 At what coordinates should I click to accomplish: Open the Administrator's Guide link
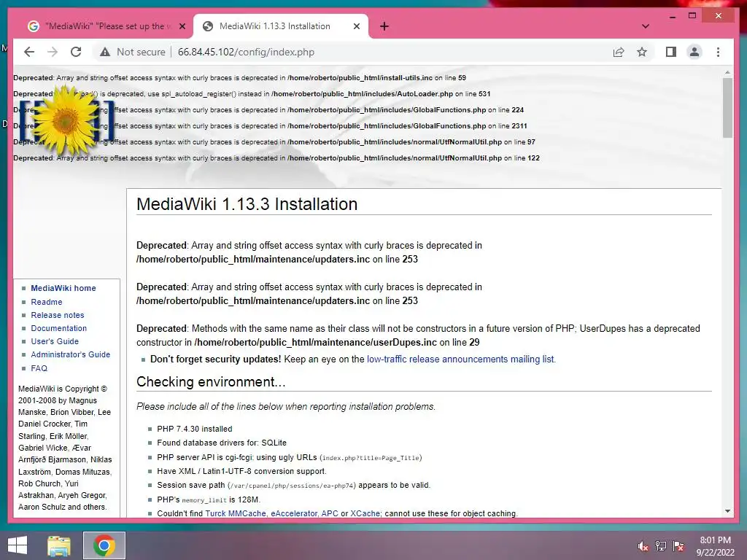click(71, 354)
